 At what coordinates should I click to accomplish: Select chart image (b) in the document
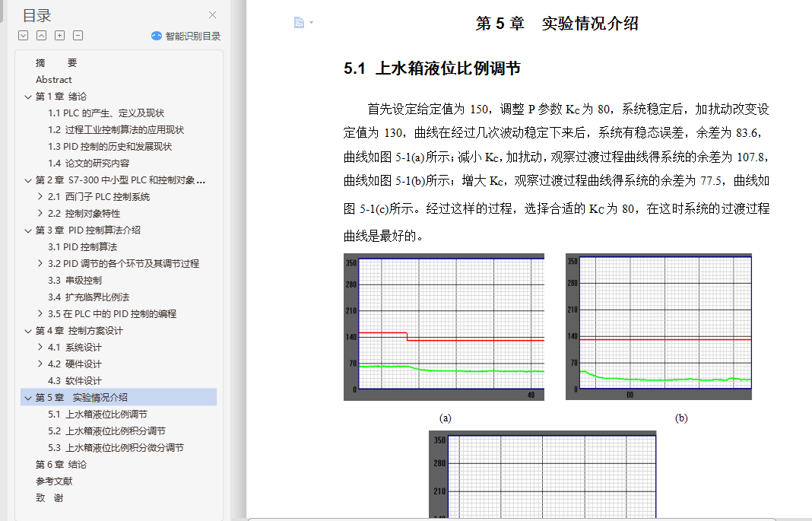[658, 326]
